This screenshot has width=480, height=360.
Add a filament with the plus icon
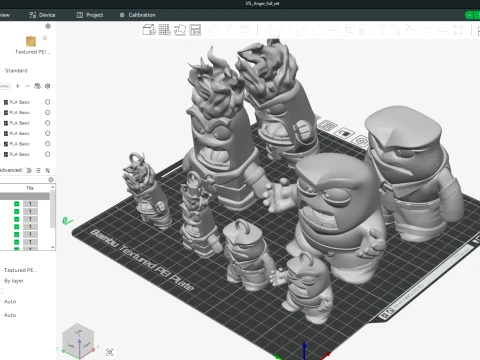(x=18, y=86)
